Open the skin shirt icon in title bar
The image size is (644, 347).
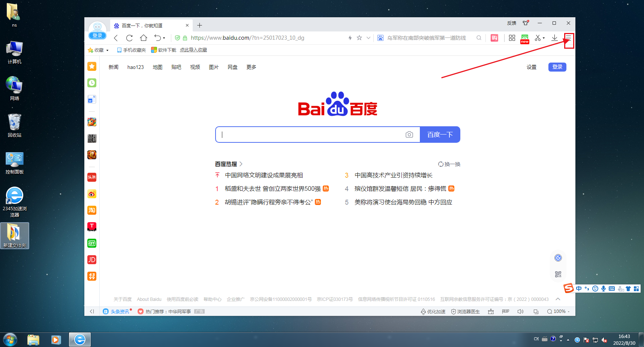(526, 23)
